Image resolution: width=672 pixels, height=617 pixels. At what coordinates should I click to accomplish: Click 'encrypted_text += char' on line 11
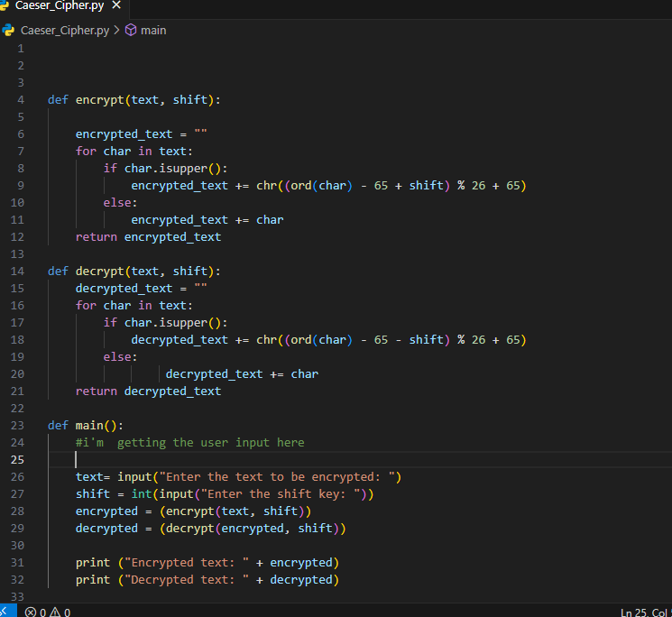(207, 220)
